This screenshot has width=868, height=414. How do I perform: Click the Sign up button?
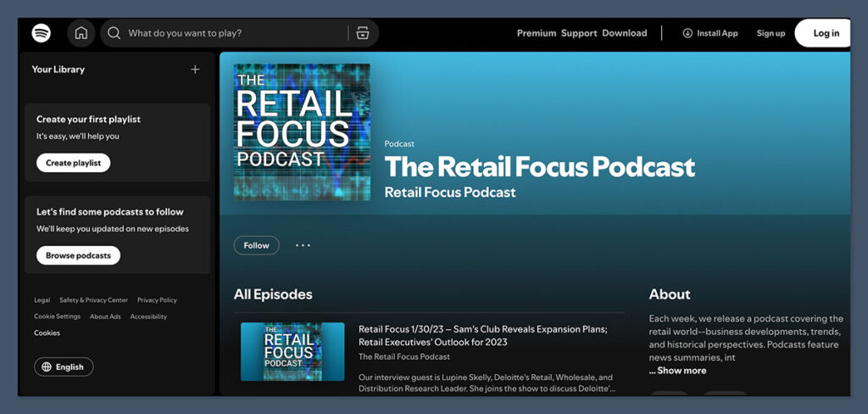pos(771,33)
